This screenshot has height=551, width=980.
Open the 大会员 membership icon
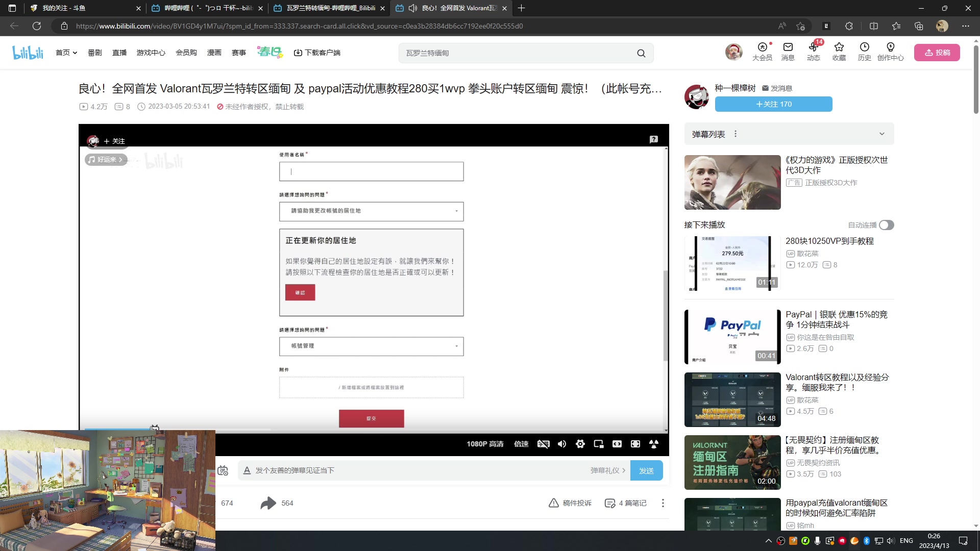pos(762,52)
